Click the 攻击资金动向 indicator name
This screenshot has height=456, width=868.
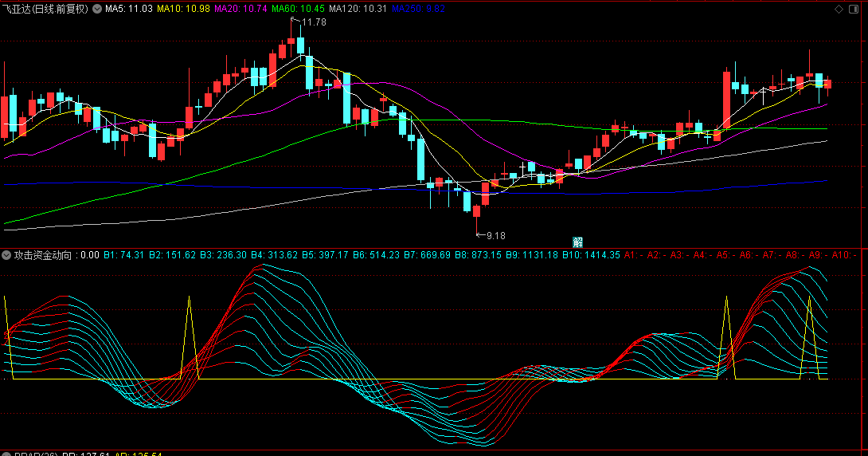tap(43, 255)
